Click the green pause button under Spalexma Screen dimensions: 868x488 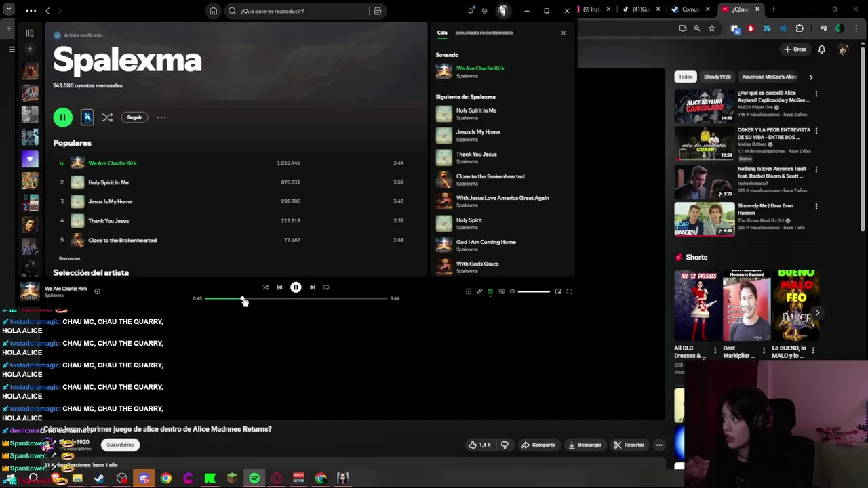tap(62, 117)
